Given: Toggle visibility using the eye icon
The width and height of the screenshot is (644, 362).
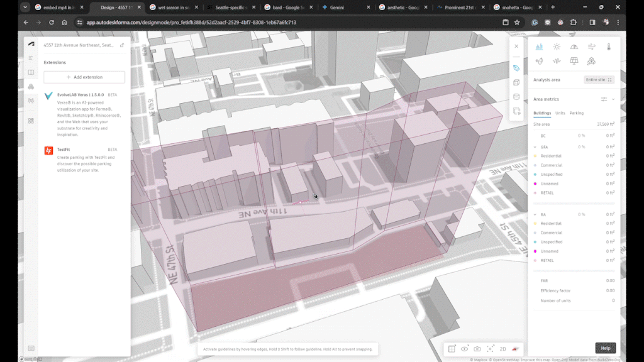Looking at the screenshot, I should 464,349.
